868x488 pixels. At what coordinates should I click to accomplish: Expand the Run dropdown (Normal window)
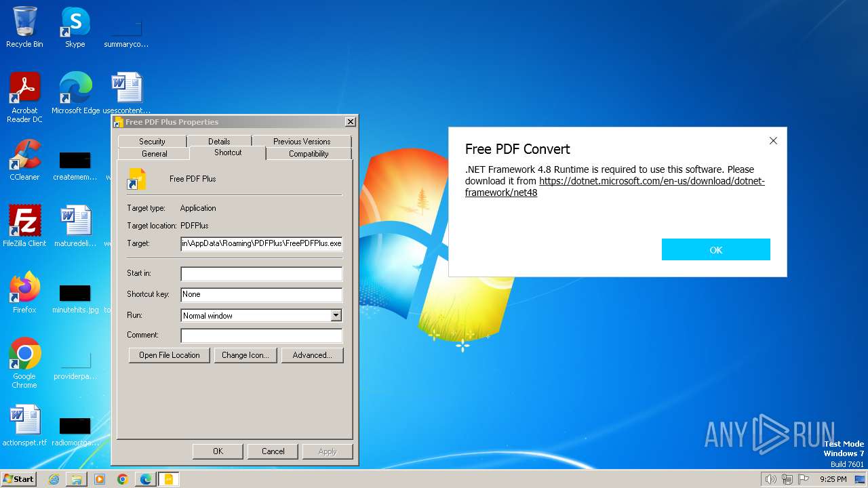(x=336, y=315)
